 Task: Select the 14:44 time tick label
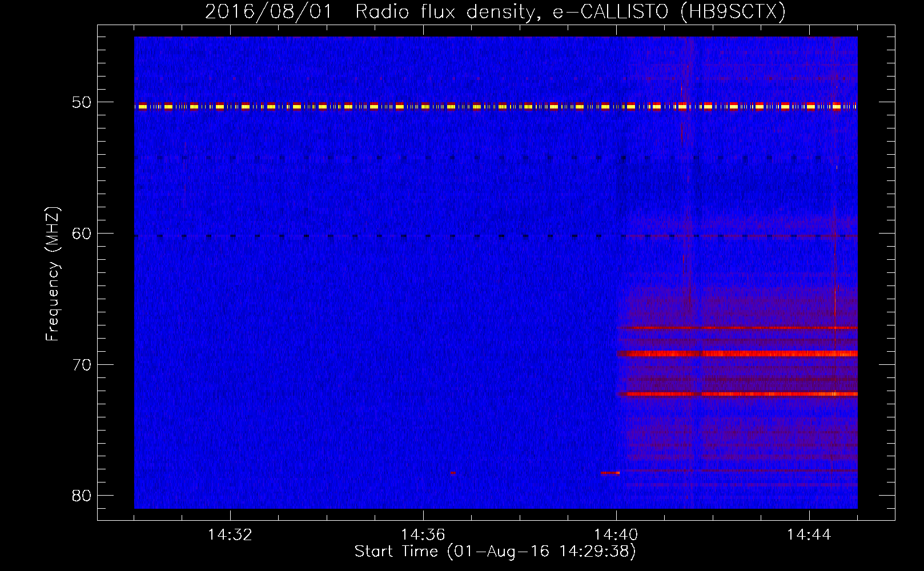coord(809,535)
